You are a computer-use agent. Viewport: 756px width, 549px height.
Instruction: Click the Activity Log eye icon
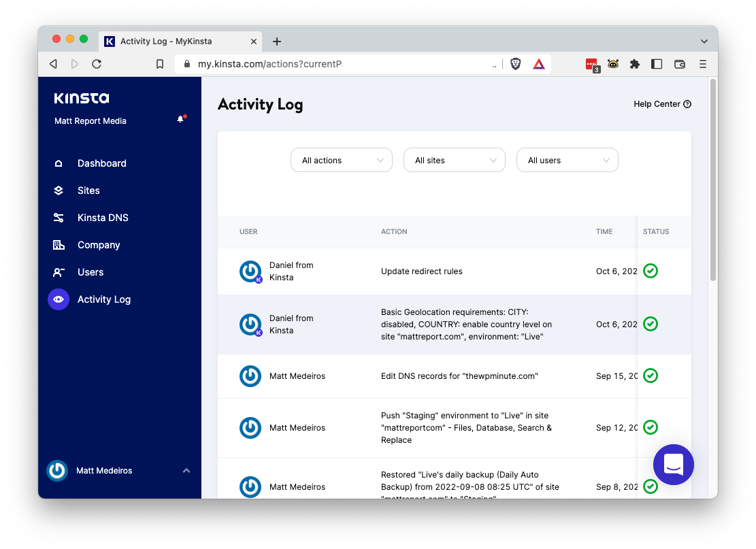59,299
